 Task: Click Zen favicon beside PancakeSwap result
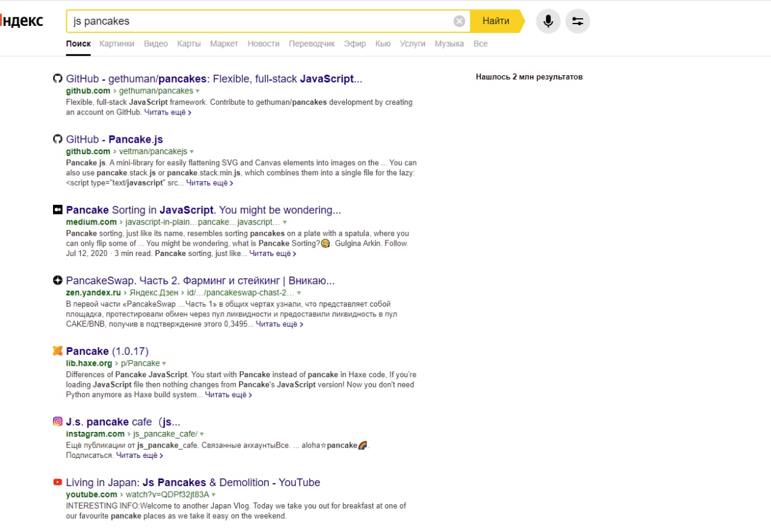coord(58,281)
